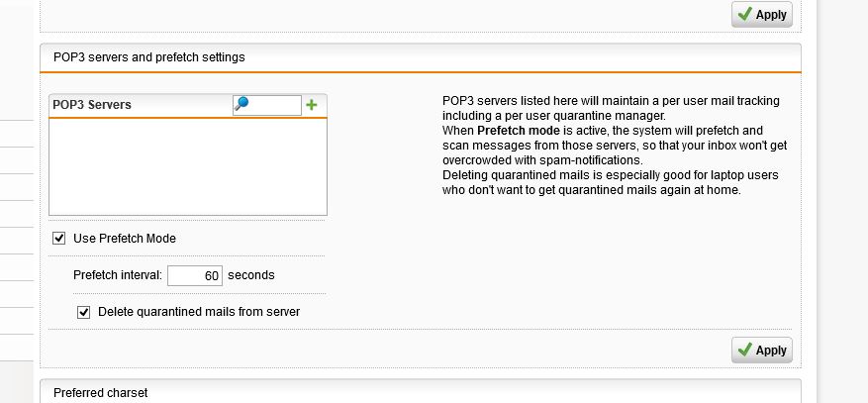Click the Apply button of the section above
The height and width of the screenshot is (403, 868).
coord(762,15)
